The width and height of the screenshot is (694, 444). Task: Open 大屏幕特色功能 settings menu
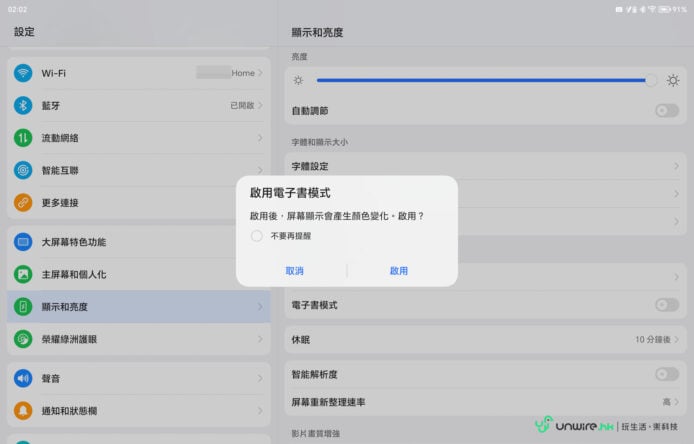[138, 242]
